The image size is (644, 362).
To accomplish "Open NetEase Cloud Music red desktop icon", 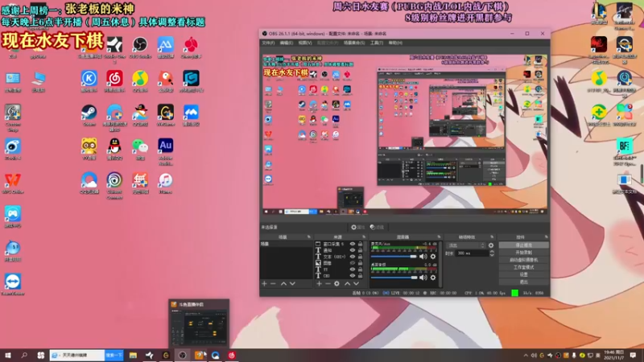I will (x=114, y=78).
